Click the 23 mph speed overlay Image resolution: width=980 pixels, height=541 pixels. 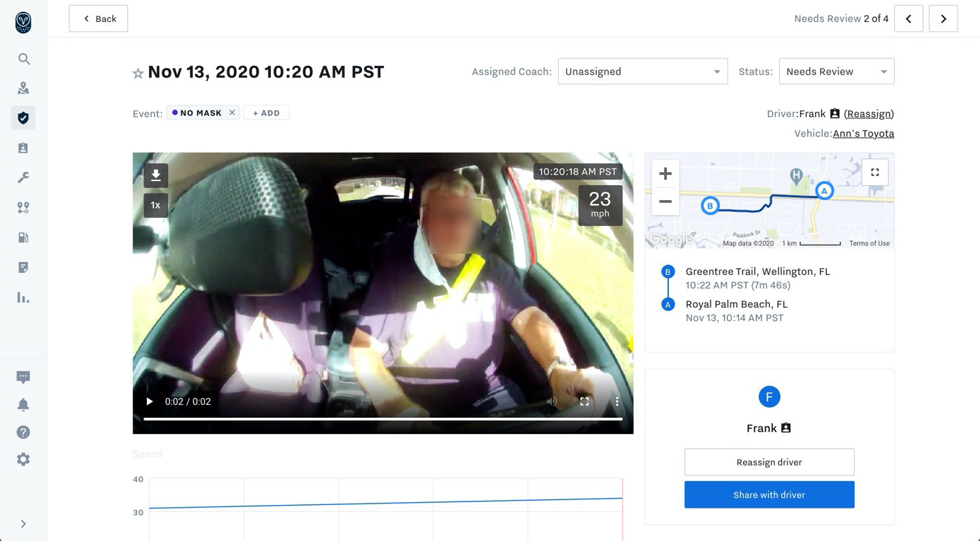point(600,205)
